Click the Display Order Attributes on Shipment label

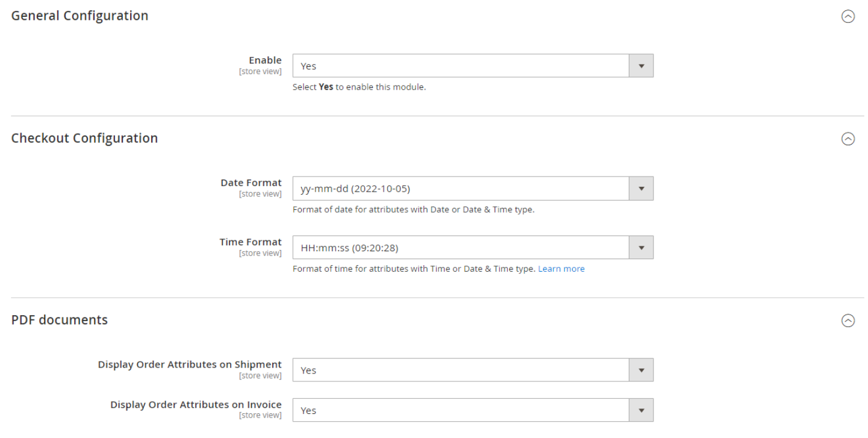pyautogui.click(x=190, y=365)
